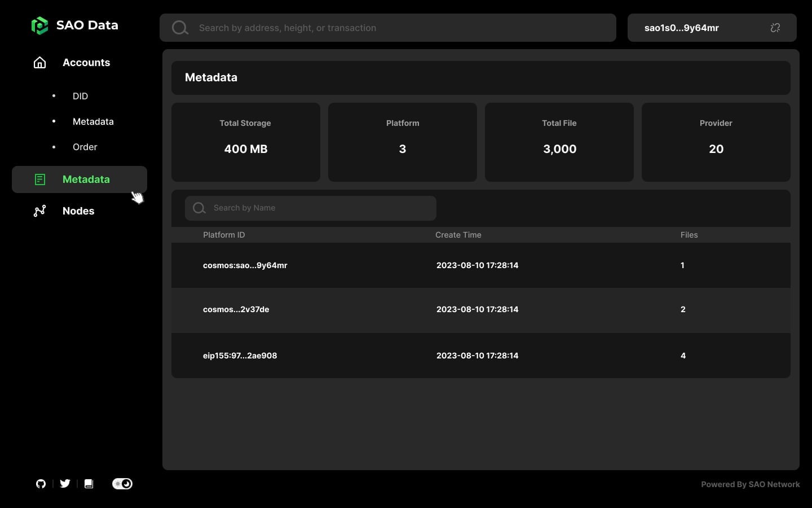The width and height of the screenshot is (812, 508).
Task: Click the Metadata page heading
Action: pos(211,77)
